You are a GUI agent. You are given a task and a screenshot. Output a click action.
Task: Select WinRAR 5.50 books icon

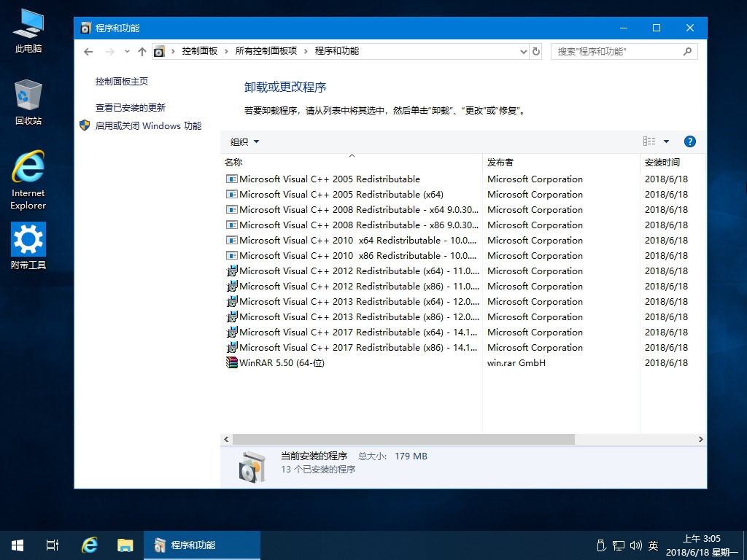[x=231, y=362]
